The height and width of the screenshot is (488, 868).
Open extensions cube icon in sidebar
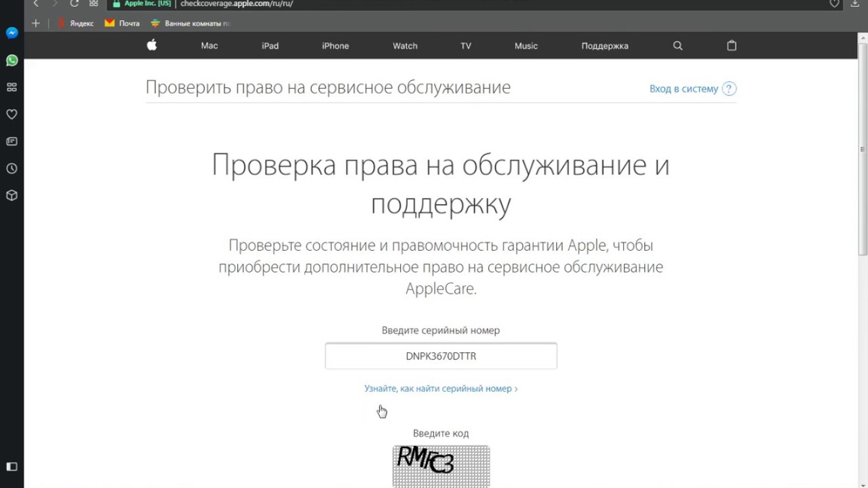[x=12, y=195]
